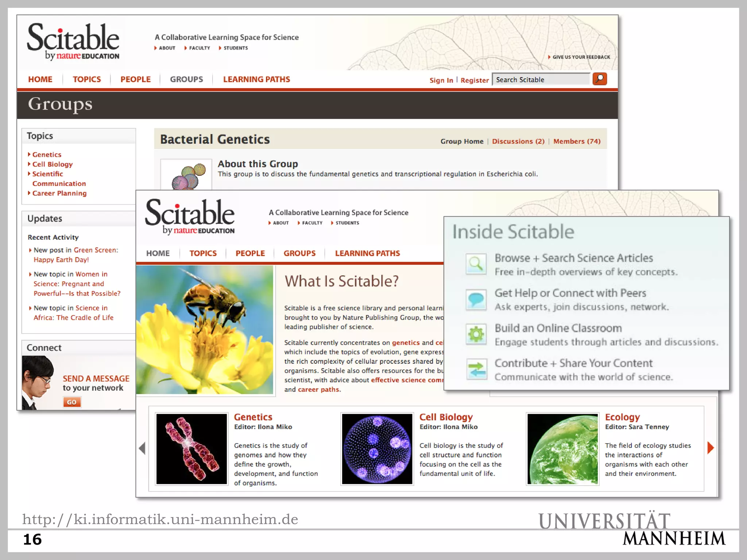
Task: Click Sign In link
Action: pyautogui.click(x=441, y=80)
